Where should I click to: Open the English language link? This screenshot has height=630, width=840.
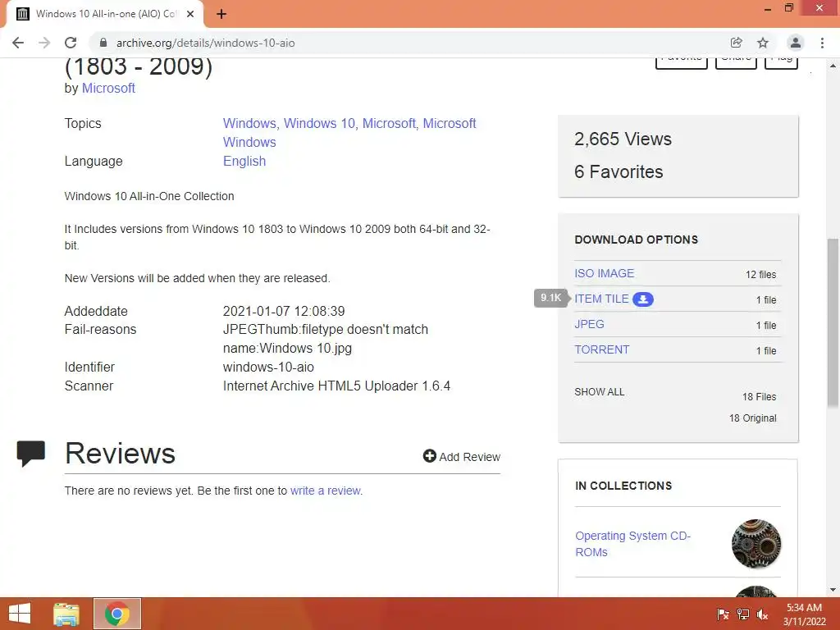[244, 162]
